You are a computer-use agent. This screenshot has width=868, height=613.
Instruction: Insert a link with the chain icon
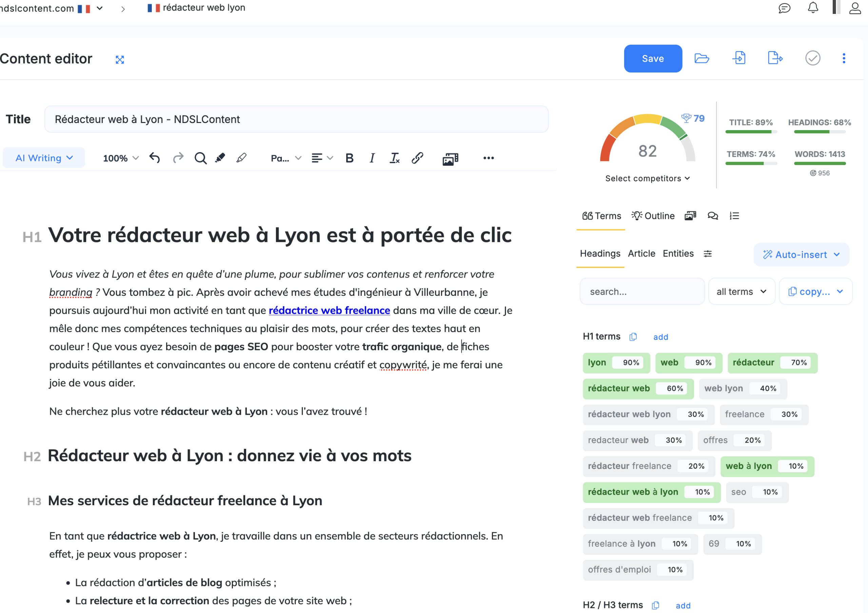point(417,158)
